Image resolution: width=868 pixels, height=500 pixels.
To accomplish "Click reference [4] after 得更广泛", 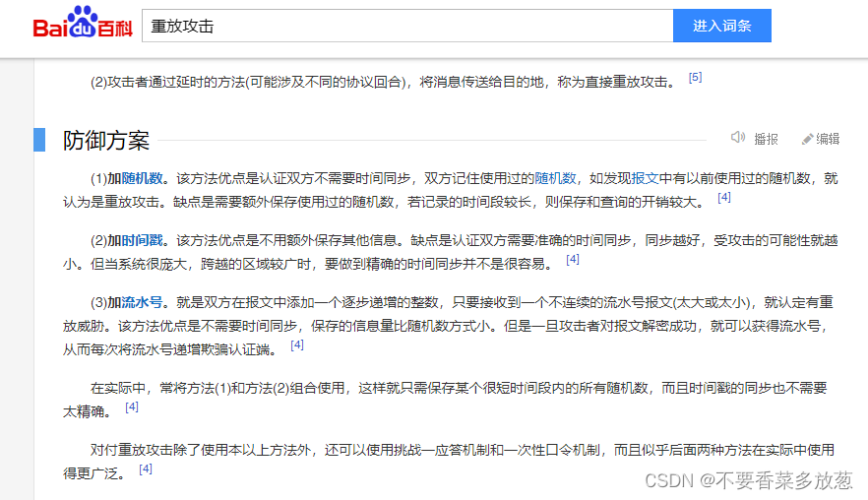I will coord(146,469).
